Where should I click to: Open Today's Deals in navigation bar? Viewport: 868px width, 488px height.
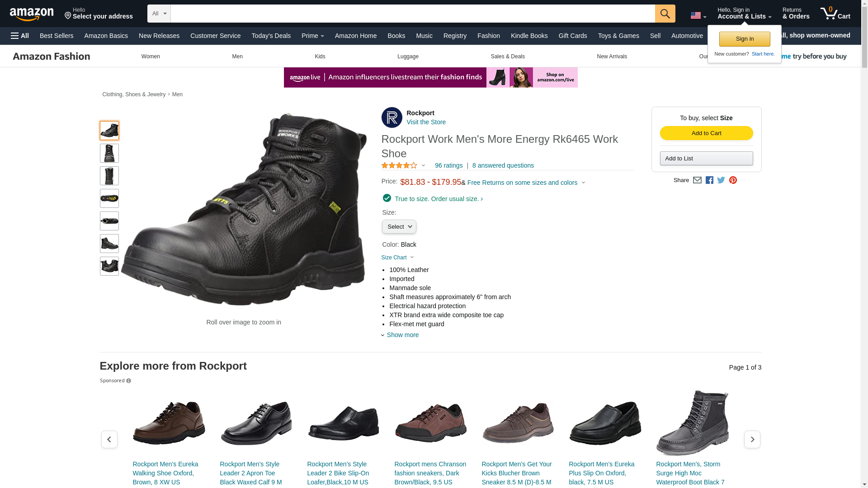coord(271,36)
